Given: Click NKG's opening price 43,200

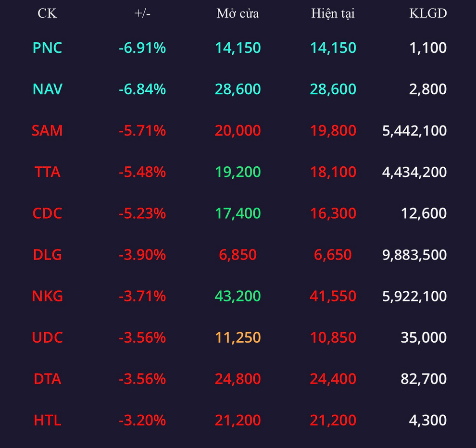Looking at the screenshot, I should [238, 296].
